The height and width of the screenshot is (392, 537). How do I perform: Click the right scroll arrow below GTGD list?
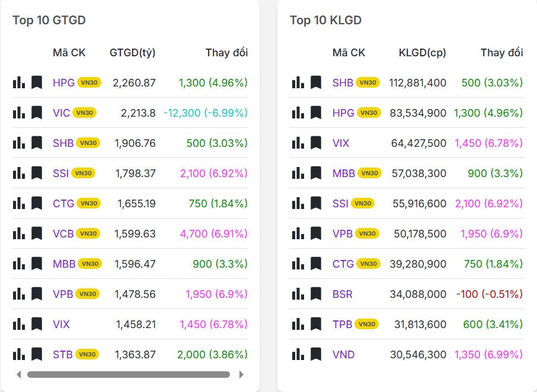[241, 374]
